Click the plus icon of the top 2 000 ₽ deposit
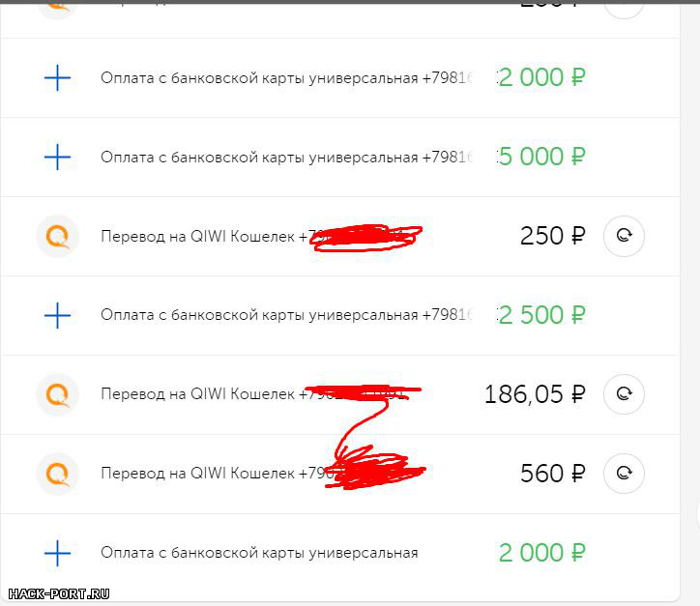Screen dimensions: 700x606 pos(57,77)
